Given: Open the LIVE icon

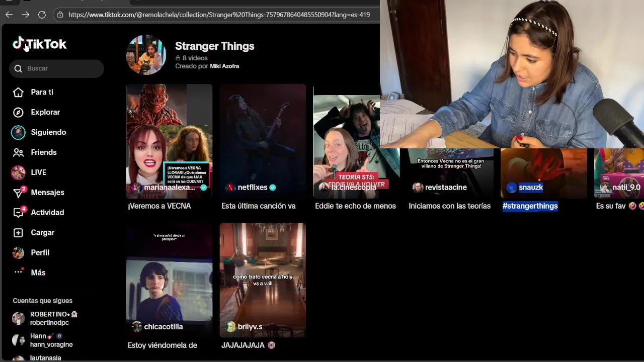Looking at the screenshot, I should click(x=18, y=172).
